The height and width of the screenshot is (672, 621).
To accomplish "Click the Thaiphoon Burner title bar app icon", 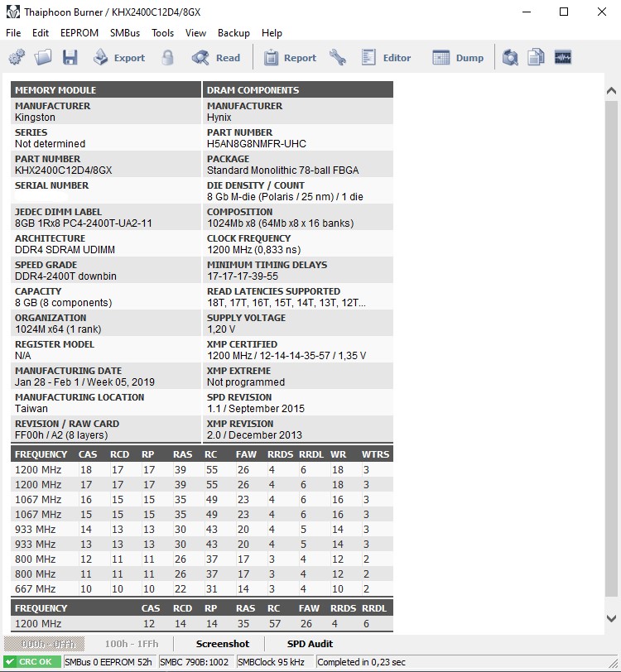I will [x=13, y=12].
